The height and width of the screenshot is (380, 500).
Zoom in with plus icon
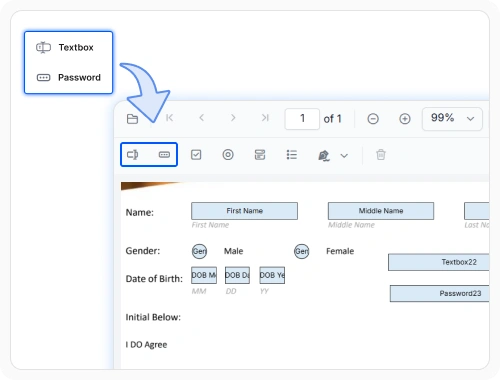coord(405,119)
